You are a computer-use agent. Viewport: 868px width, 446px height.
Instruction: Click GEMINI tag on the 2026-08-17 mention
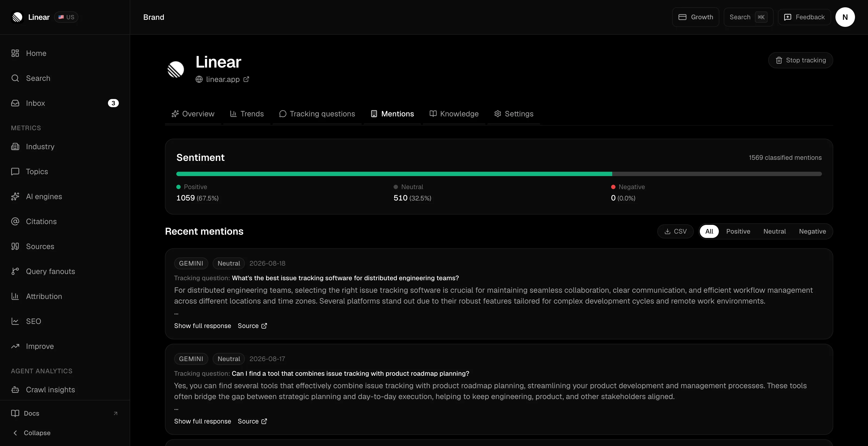pos(191,359)
